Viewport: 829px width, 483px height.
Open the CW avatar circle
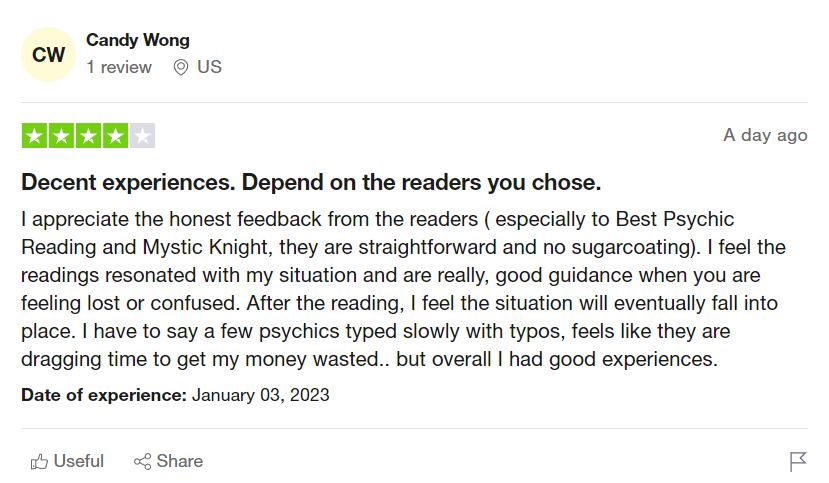tap(49, 54)
